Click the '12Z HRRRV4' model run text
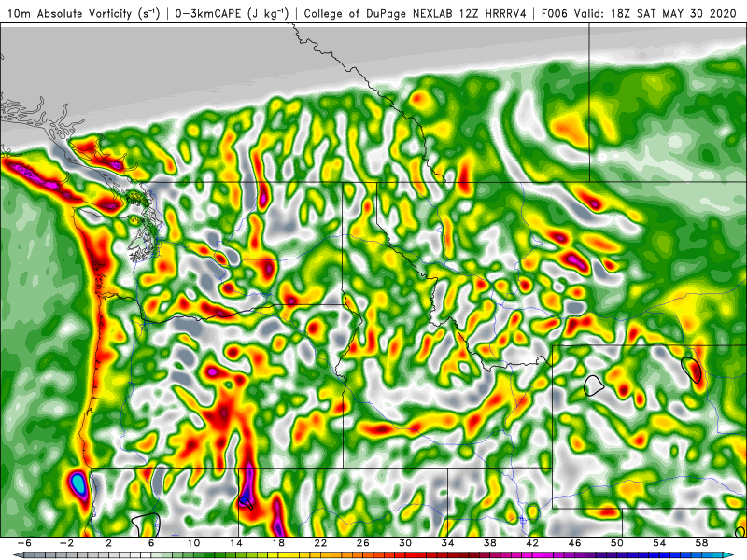 493,14
